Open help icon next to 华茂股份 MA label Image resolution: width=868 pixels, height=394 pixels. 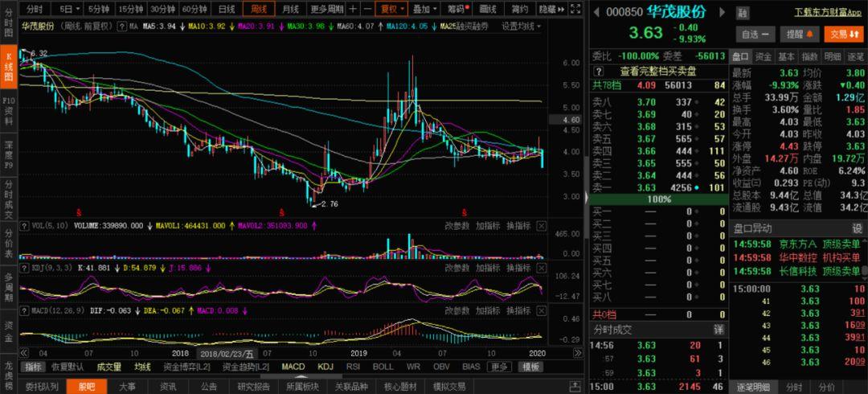121,26
